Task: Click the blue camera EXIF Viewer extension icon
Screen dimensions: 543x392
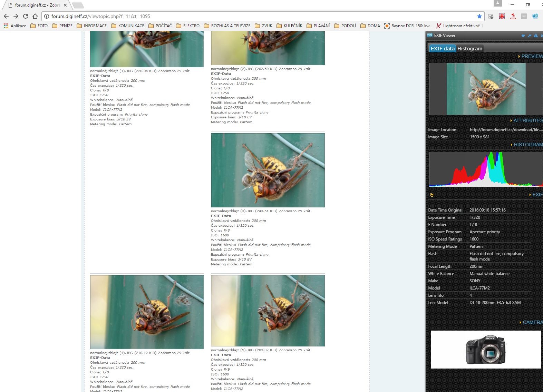Action: [535, 16]
